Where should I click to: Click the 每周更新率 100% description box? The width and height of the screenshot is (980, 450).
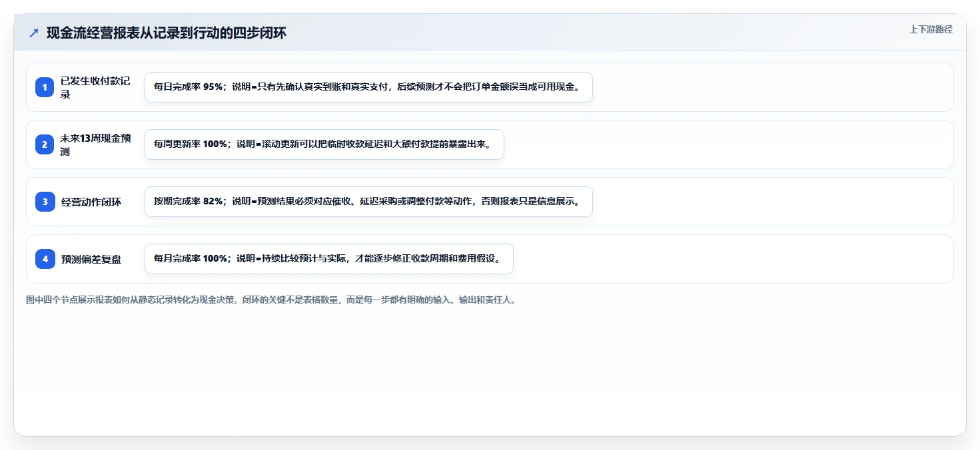[324, 144]
